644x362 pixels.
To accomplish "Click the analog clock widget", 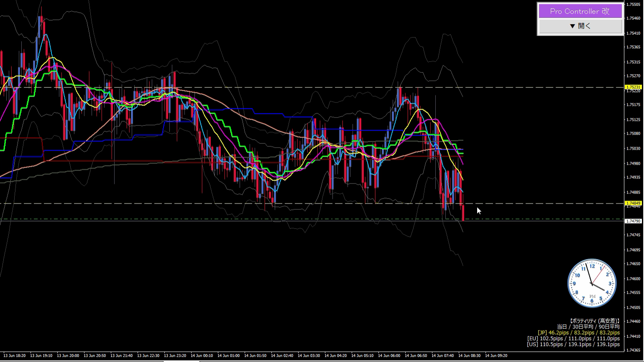I will click(x=592, y=284).
